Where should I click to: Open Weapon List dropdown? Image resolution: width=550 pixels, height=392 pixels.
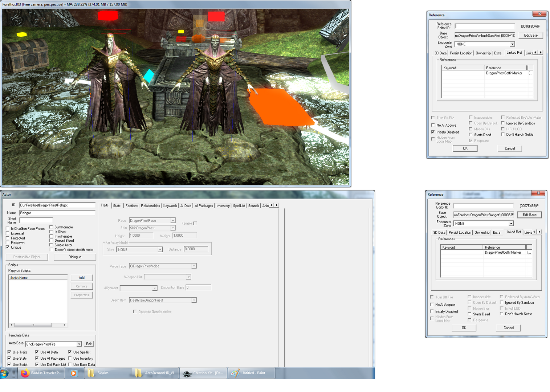pos(188,277)
